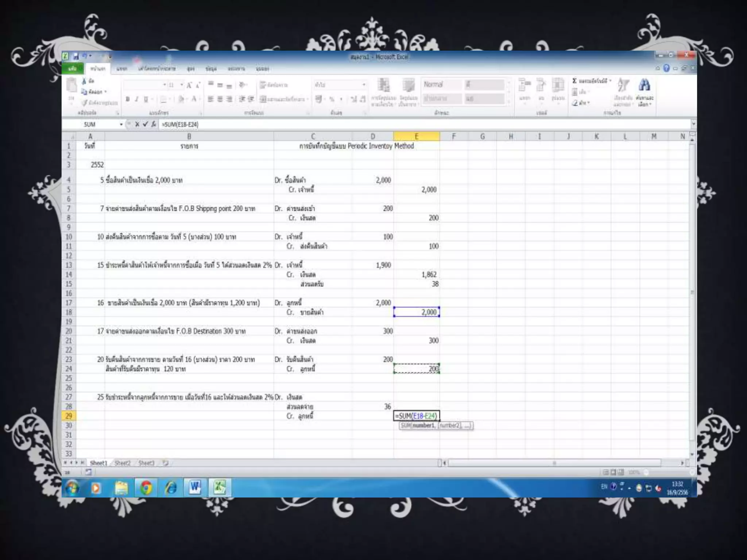
Task: Click the Excel Help question mark icon
Action: 666,68
